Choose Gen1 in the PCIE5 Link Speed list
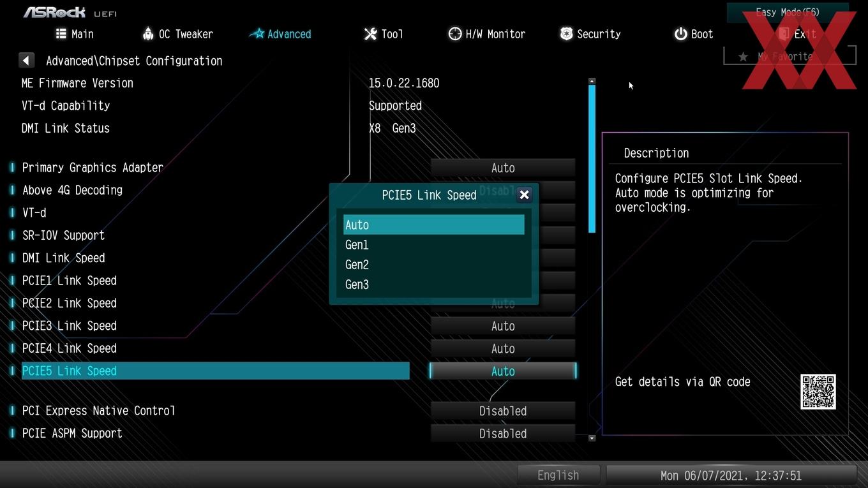This screenshot has width=868, height=488. tap(434, 245)
